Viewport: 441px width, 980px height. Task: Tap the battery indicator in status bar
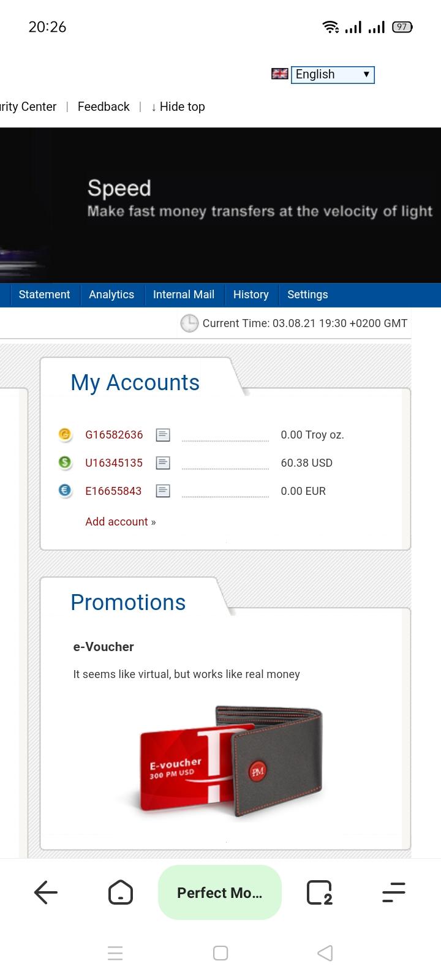point(402,27)
